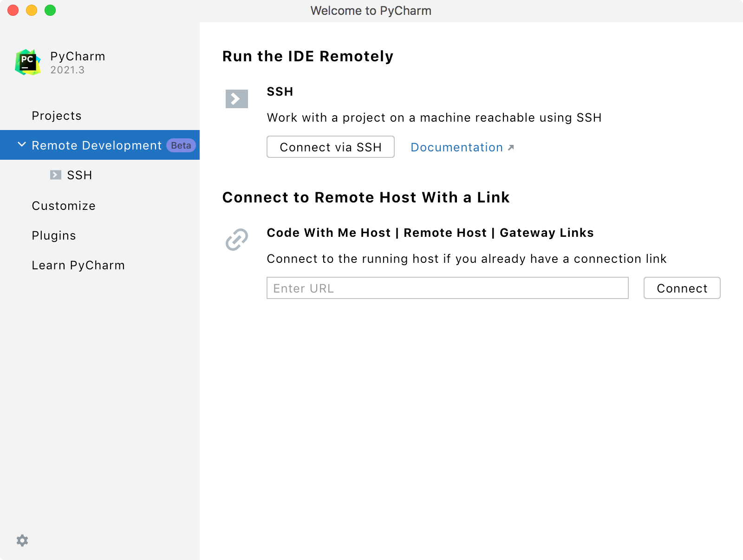Open the Plugins page

(53, 235)
